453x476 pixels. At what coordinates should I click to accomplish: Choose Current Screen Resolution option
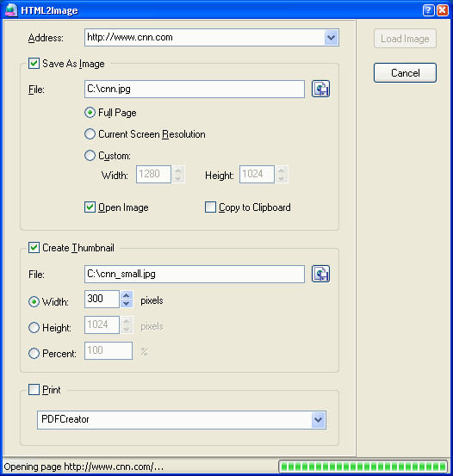point(90,134)
